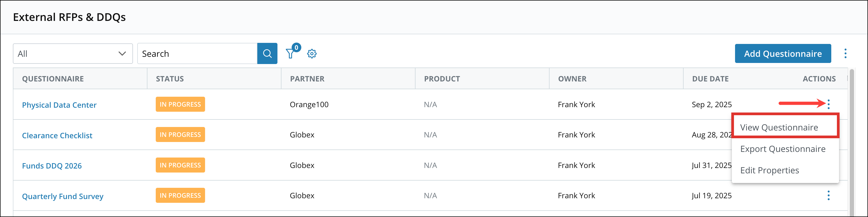868x217 pixels.
Task: Open the Quarterly Fund Survey link
Action: [63, 196]
